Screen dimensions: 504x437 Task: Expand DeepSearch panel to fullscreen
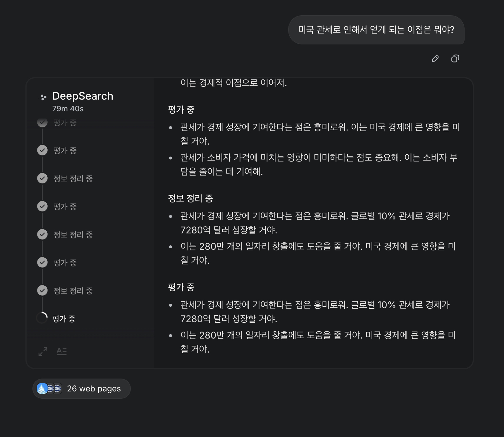pos(43,351)
